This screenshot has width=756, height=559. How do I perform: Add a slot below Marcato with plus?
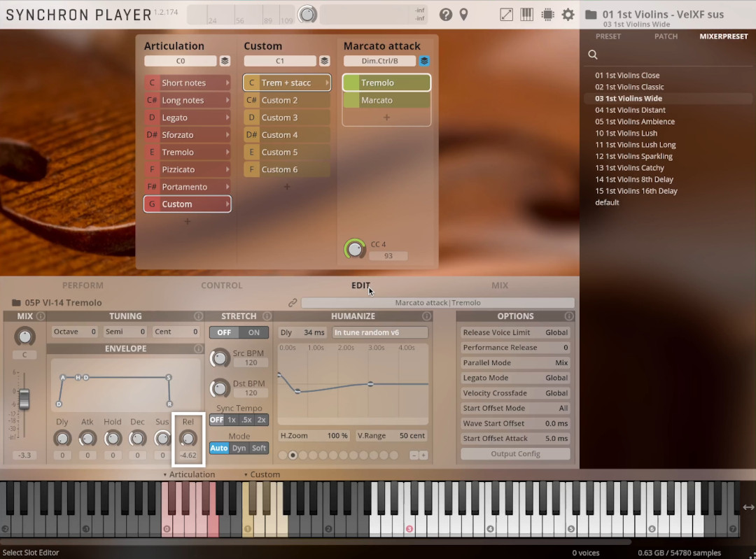click(386, 117)
